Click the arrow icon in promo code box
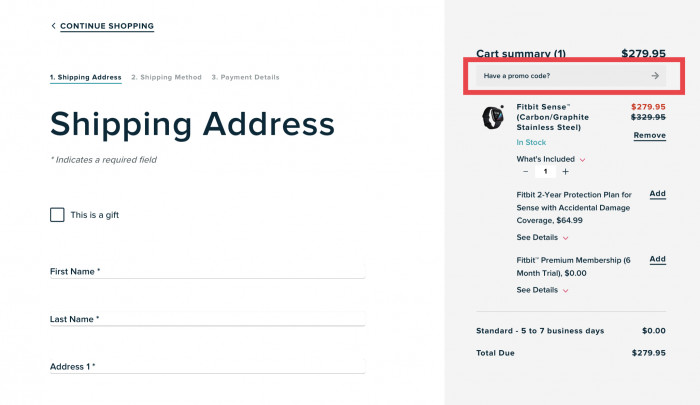Image resolution: width=700 pixels, height=405 pixels. pyautogui.click(x=655, y=76)
